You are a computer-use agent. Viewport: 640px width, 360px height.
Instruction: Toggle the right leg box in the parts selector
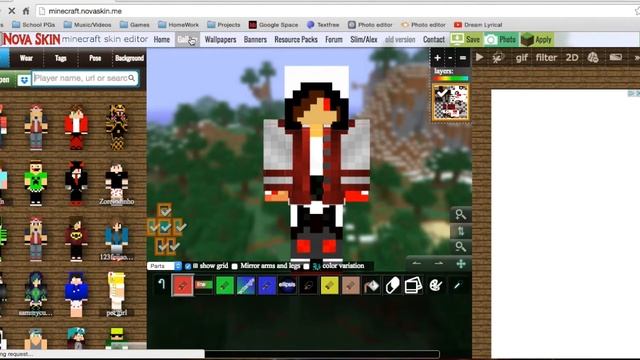pyautogui.click(x=173, y=246)
